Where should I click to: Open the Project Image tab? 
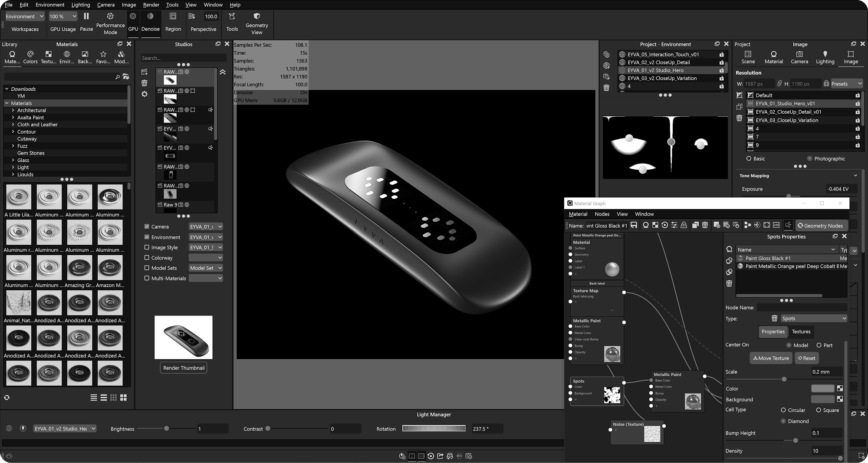(851, 57)
